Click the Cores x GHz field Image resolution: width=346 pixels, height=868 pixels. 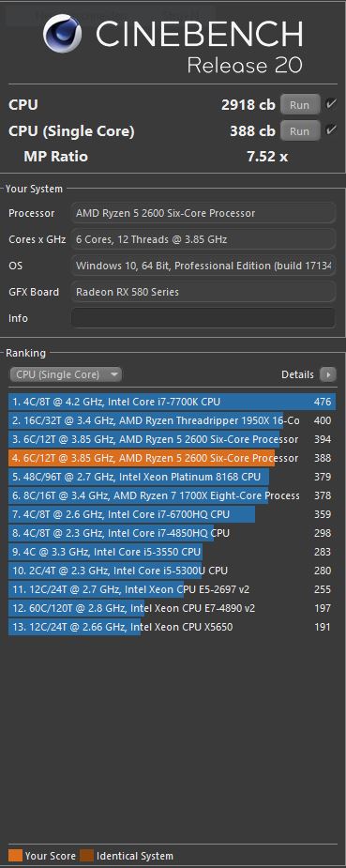pos(203,239)
